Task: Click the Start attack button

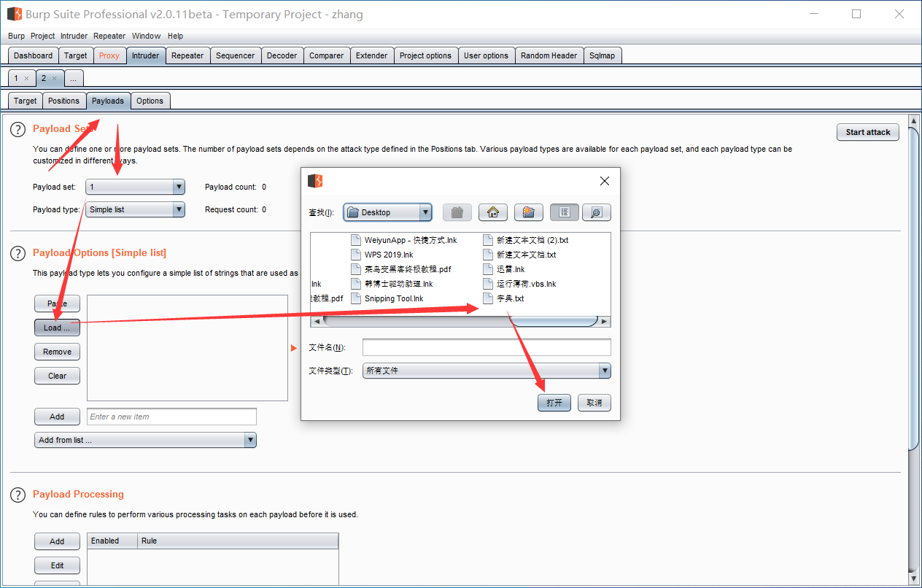Action: tap(868, 132)
